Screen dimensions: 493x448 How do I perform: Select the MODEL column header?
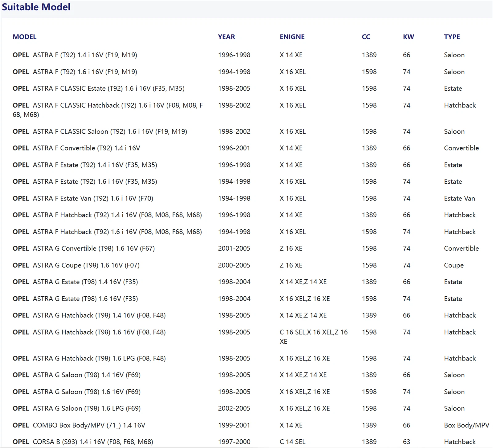click(25, 37)
